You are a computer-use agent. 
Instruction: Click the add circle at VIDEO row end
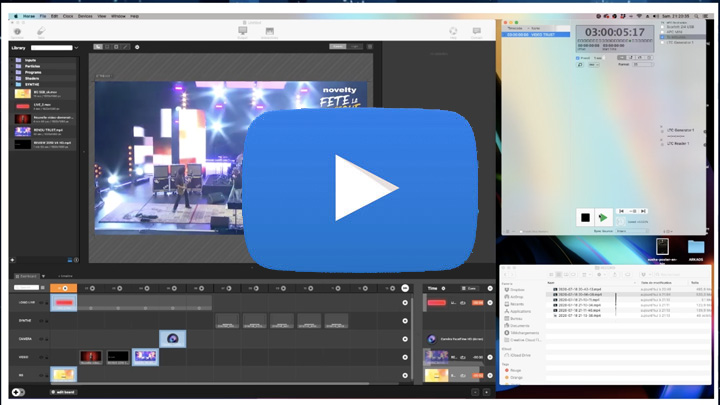405,357
